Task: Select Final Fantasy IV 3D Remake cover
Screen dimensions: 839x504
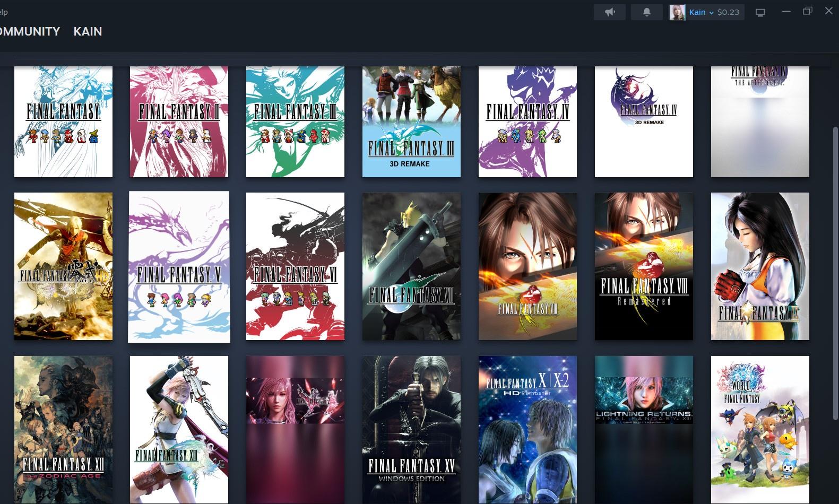Action: (x=644, y=121)
